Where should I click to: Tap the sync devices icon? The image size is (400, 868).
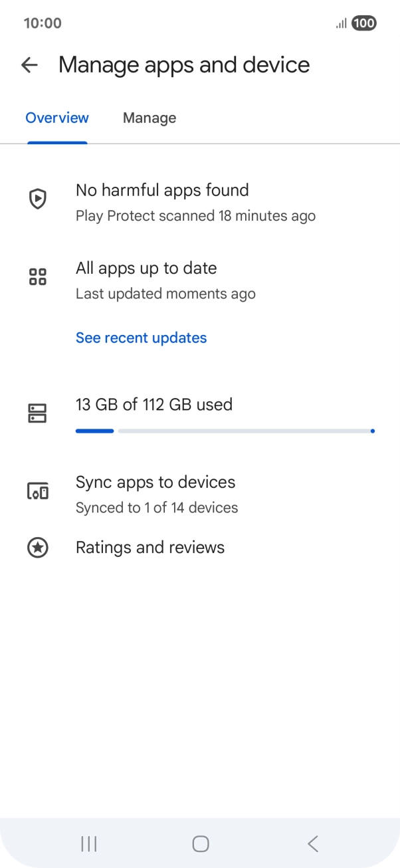coord(38,492)
